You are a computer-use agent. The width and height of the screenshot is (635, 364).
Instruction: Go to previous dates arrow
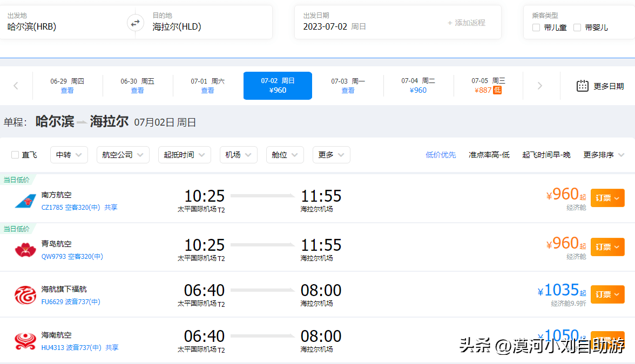(16, 86)
